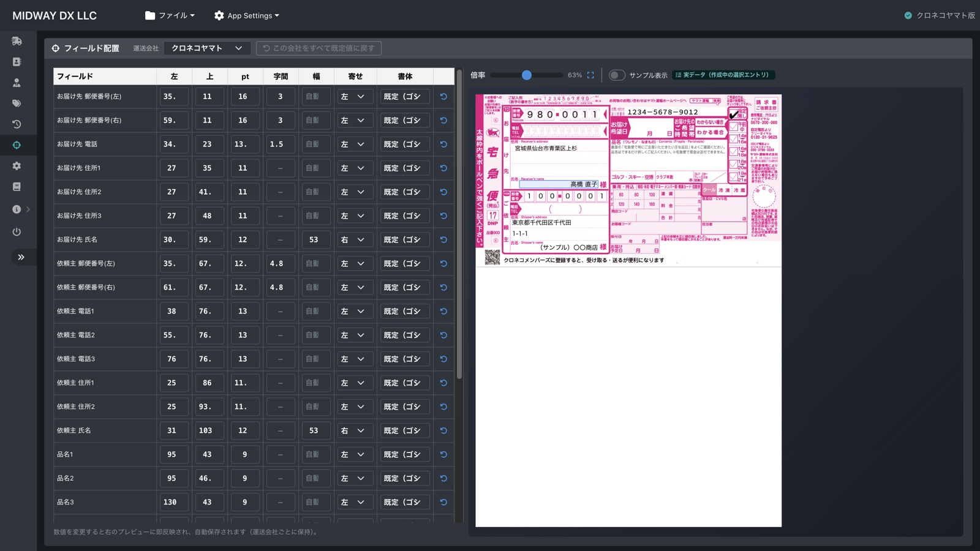980x551 pixels.
Task: Open the address book sidebar icon
Action: [17, 62]
